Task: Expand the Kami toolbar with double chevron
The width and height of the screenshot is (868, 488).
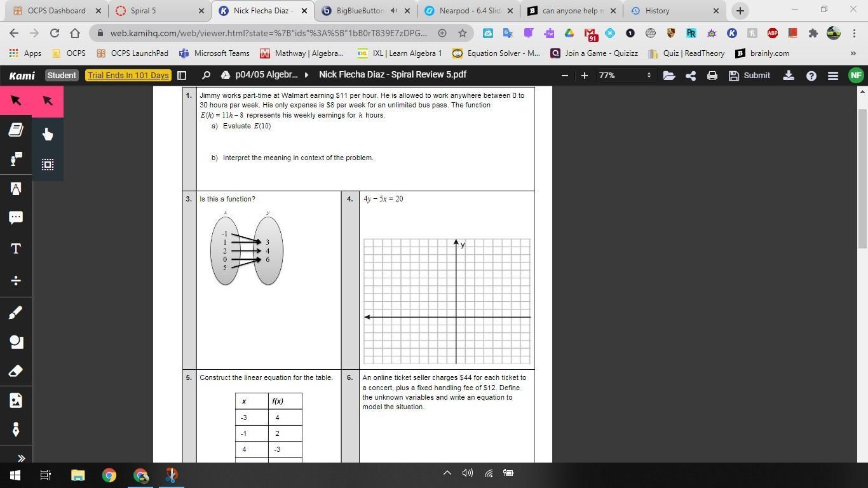Action: (x=20, y=457)
